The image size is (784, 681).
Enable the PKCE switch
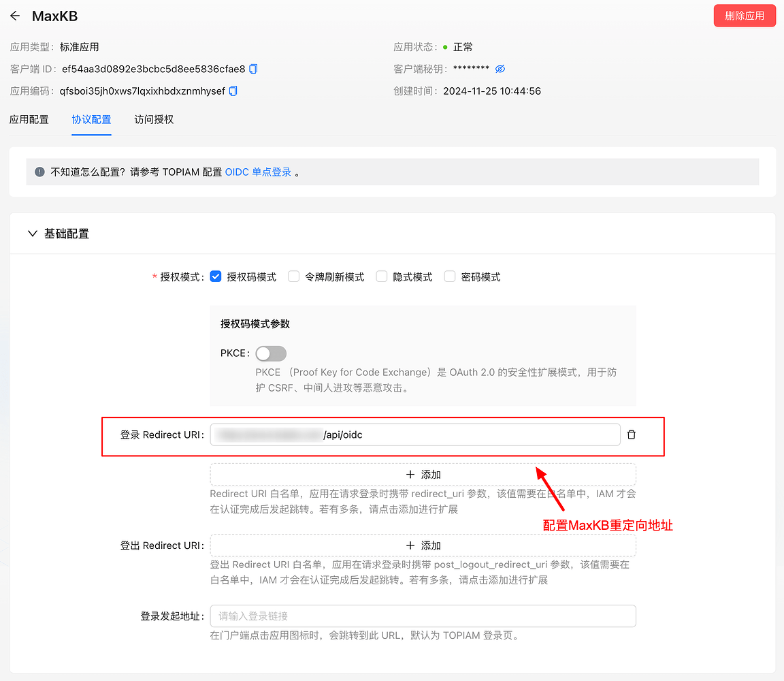[x=270, y=353]
